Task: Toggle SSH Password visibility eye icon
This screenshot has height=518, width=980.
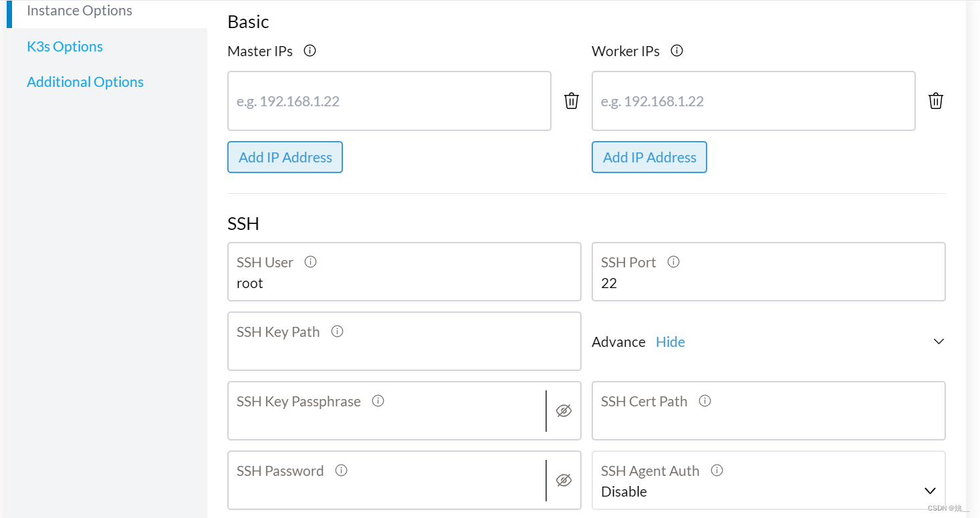Action: pos(564,481)
